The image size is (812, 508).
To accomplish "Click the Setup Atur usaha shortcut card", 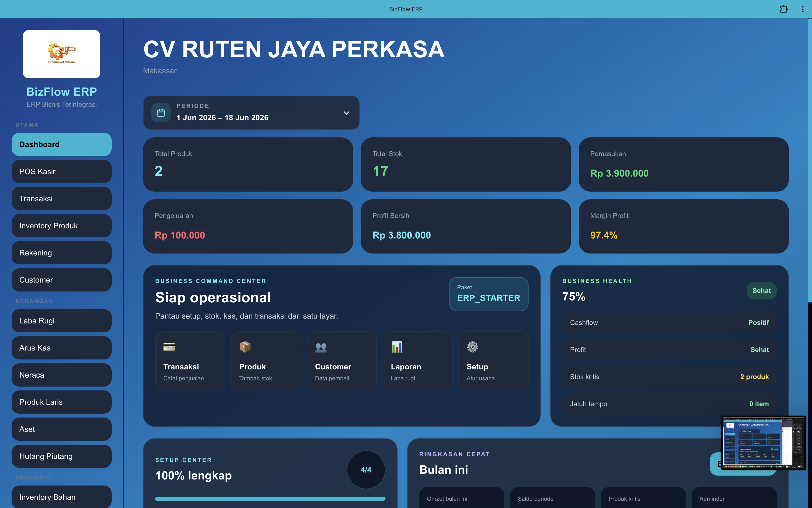I will (493, 361).
